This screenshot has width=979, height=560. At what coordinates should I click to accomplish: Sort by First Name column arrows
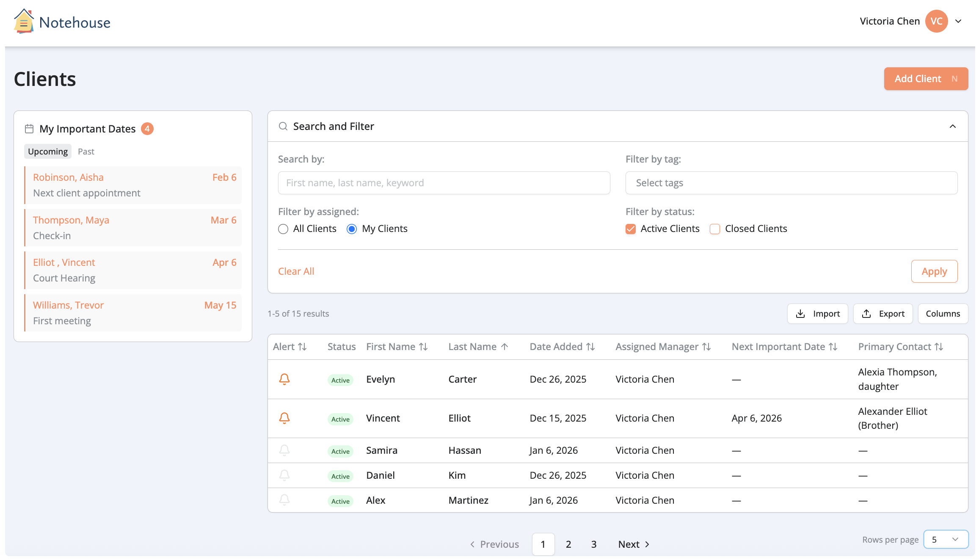point(423,347)
